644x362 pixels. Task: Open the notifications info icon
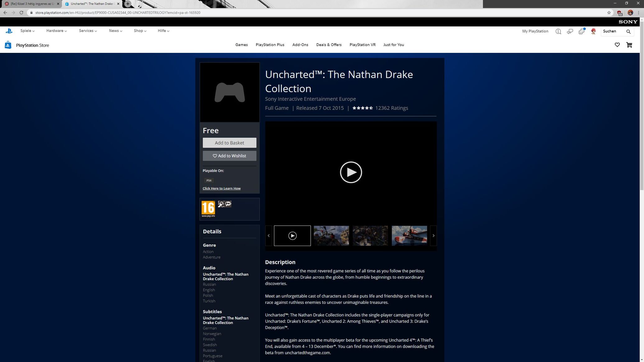click(x=558, y=31)
